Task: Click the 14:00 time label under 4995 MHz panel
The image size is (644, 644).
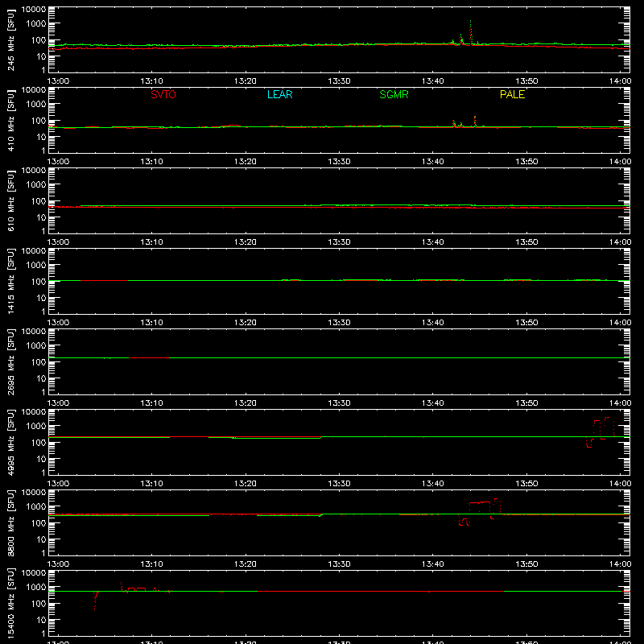Action: point(620,484)
